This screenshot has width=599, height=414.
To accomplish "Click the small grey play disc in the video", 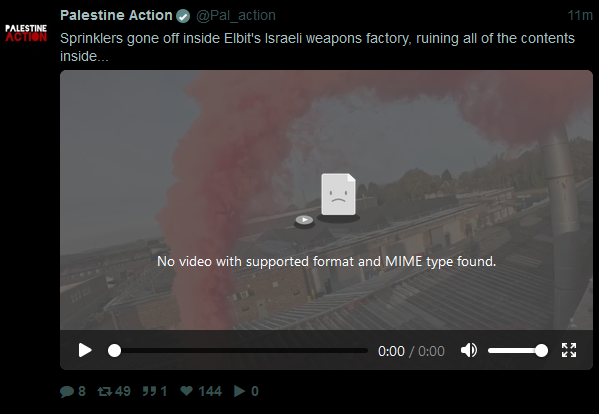I will pos(304,220).
